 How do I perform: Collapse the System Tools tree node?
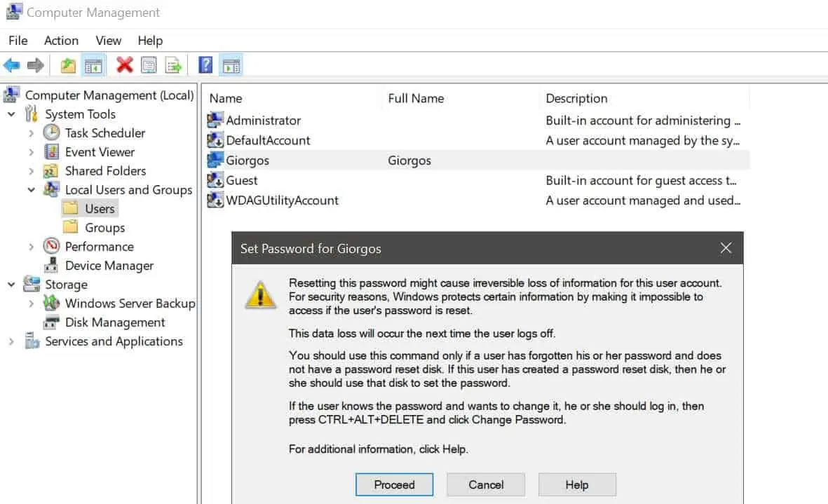[11, 114]
